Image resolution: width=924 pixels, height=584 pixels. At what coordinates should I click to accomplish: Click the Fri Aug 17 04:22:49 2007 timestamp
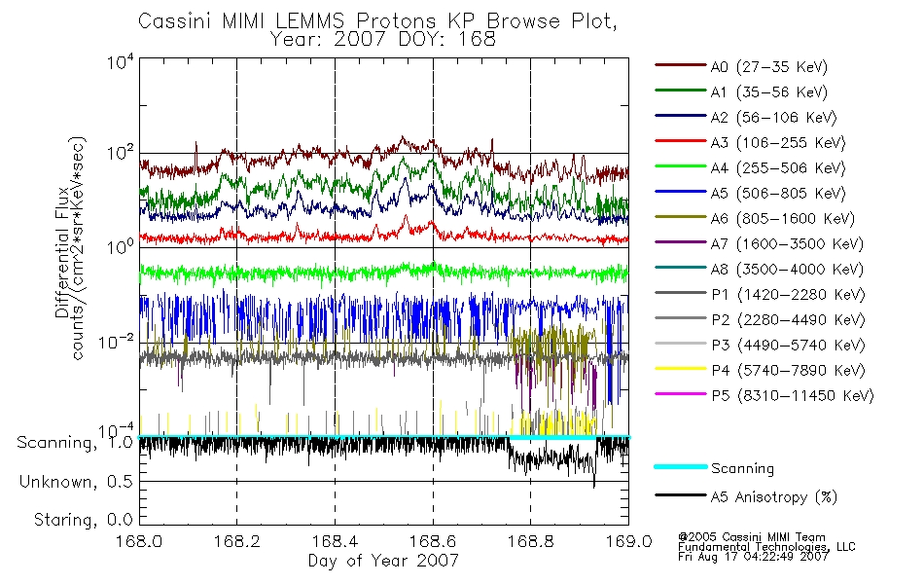753,557
